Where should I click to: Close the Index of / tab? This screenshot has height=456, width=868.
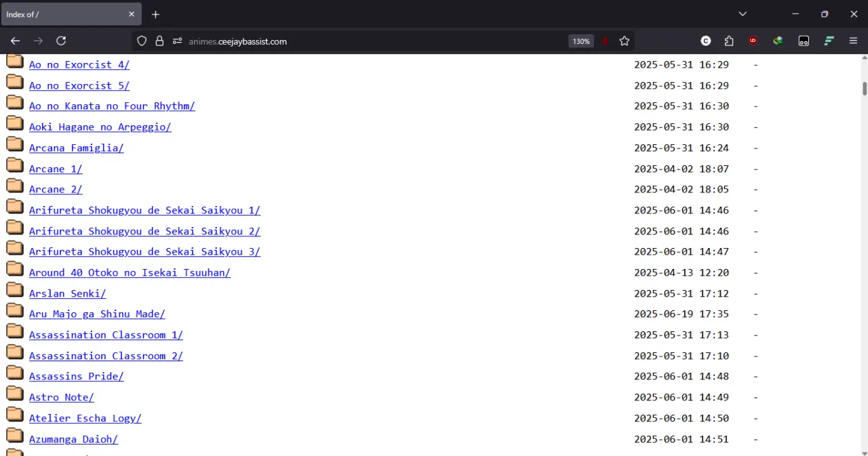[x=132, y=14]
